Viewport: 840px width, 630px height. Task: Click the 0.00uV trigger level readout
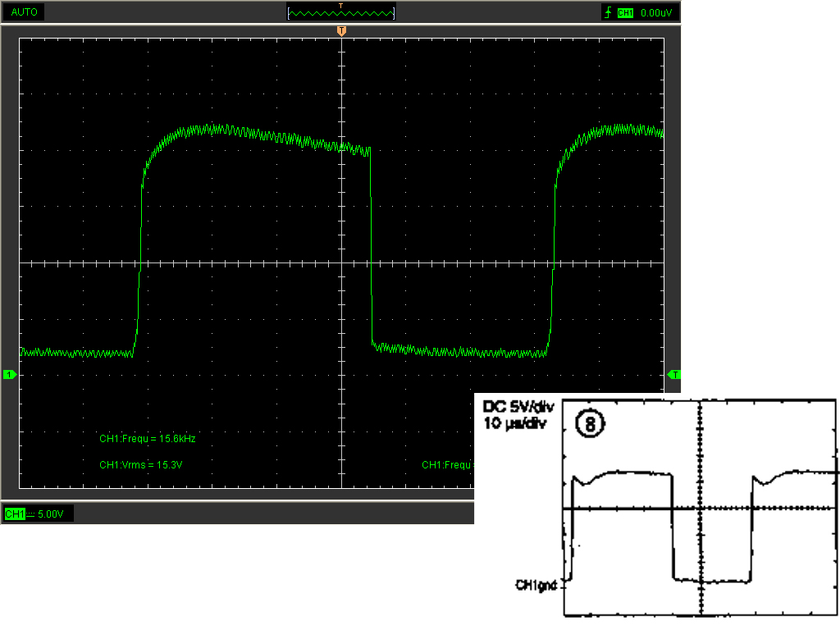point(656,13)
